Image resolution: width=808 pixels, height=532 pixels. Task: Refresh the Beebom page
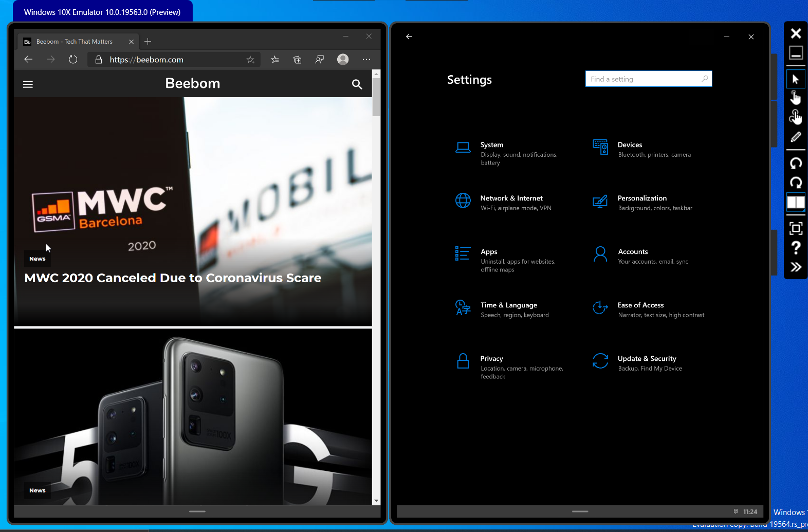(x=73, y=60)
